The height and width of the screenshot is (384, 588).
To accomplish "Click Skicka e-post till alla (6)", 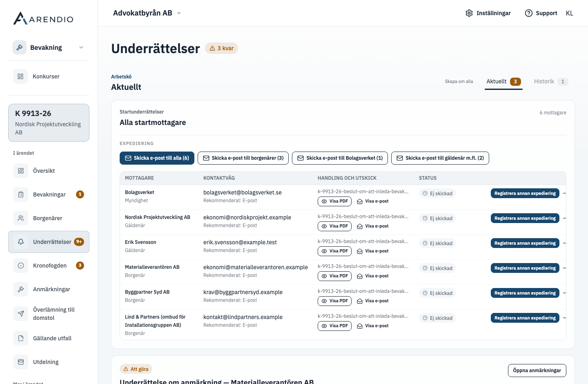I will 157,158.
